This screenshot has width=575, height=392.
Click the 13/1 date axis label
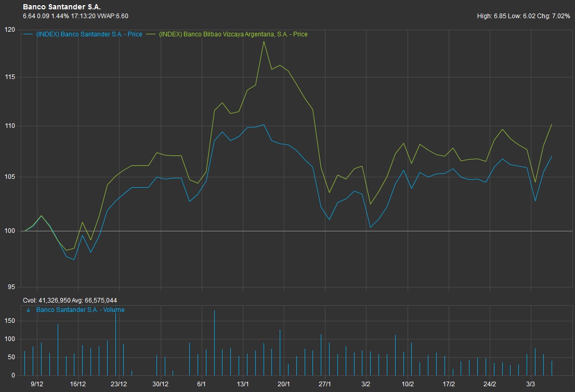(x=243, y=384)
